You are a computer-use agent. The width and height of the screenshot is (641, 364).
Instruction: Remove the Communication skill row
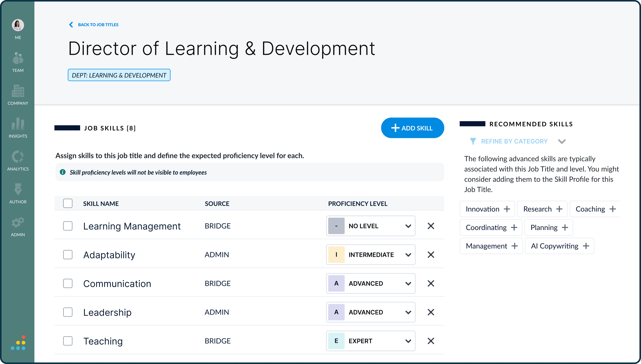tap(431, 283)
